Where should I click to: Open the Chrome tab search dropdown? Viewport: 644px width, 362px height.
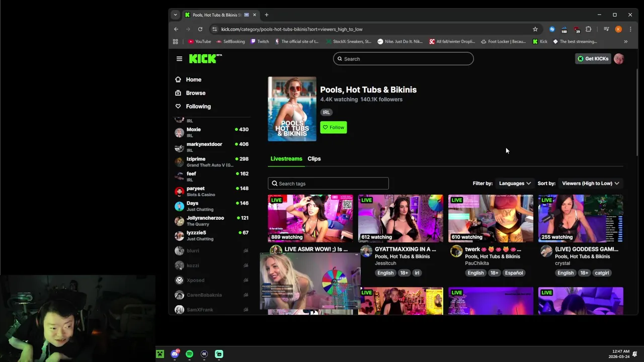coord(175,15)
